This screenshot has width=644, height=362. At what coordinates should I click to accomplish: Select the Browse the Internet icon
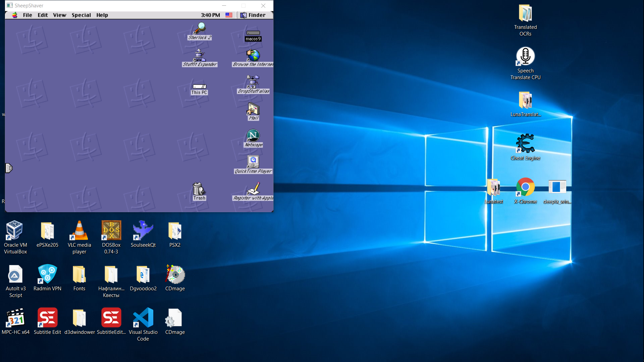[253, 55]
